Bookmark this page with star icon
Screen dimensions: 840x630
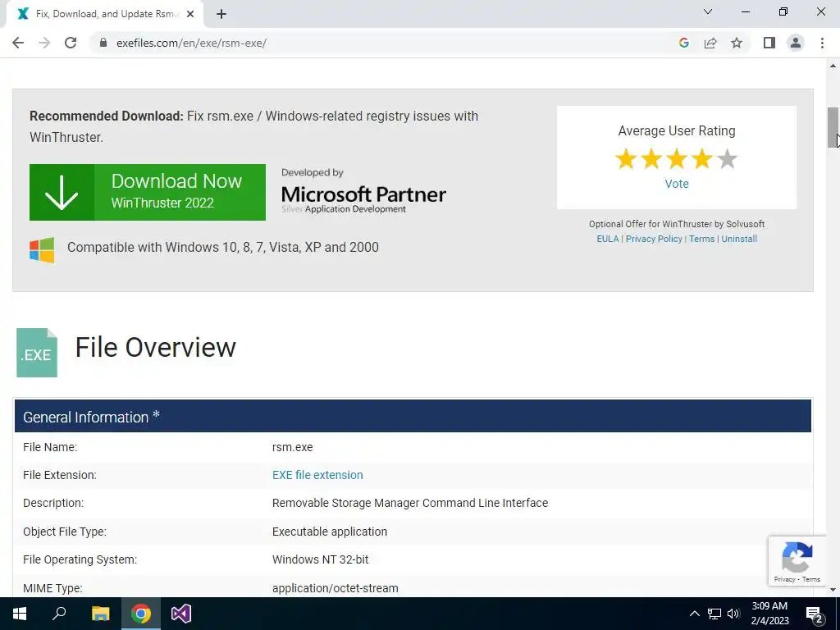(737, 43)
